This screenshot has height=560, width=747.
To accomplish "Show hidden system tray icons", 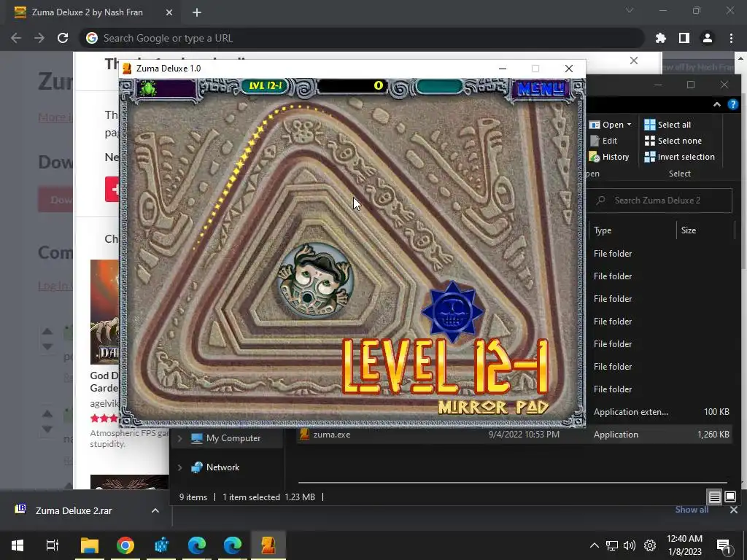I will [x=594, y=545].
